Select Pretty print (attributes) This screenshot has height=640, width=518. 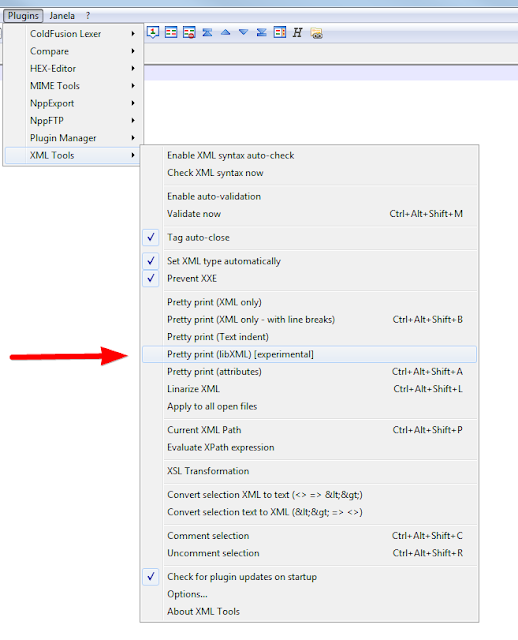tap(309, 371)
